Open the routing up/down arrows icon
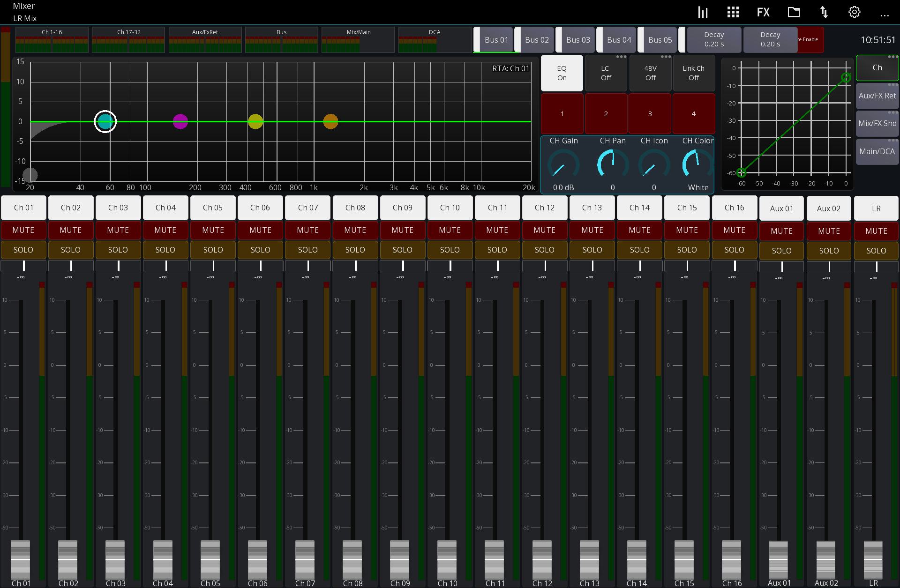Image resolution: width=900 pixels, height=588 pixels. 824,12
